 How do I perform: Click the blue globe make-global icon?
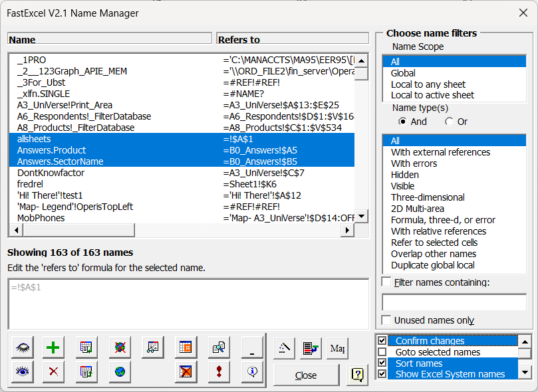pos(120,371)
